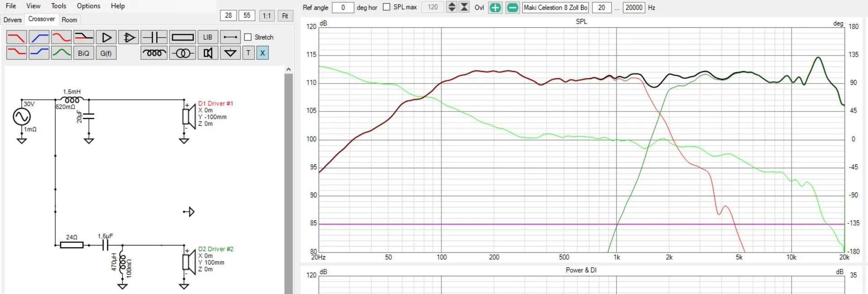The width and height of the screenshot is (868, 294).
Task: Insert a driver speaker symbol
Action: coord(208,53)
